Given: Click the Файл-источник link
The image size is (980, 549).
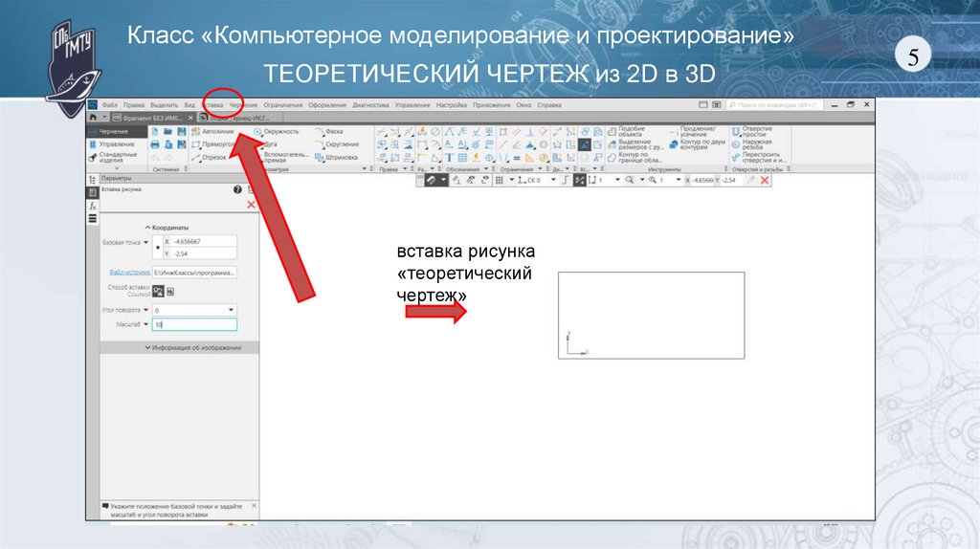Looking at the screenshot, I should click(129, 273).
